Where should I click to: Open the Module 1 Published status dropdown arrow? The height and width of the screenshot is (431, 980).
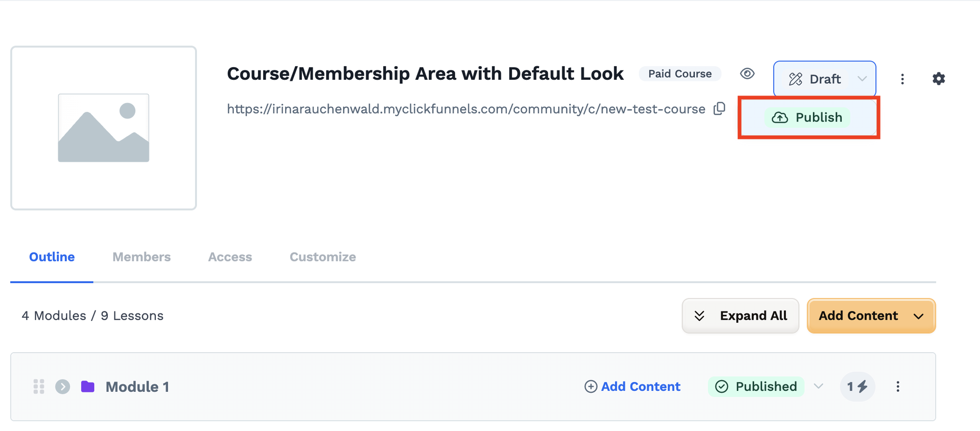pyautogui.click(x=818, y=386)
